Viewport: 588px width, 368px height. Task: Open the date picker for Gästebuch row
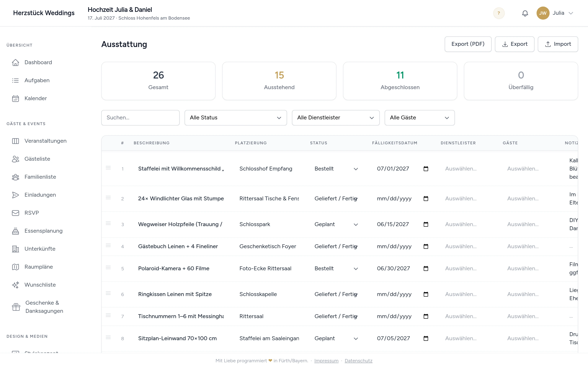click(426, 246)
